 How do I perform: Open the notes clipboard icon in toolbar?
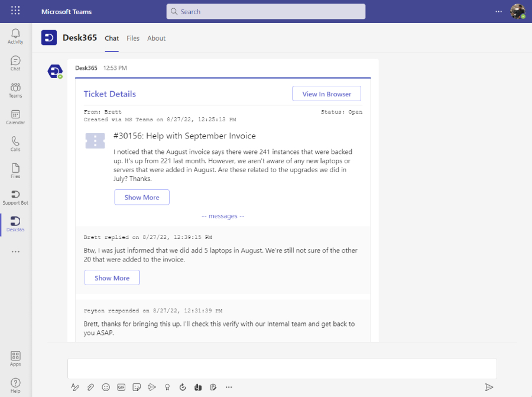pos(213,387)
